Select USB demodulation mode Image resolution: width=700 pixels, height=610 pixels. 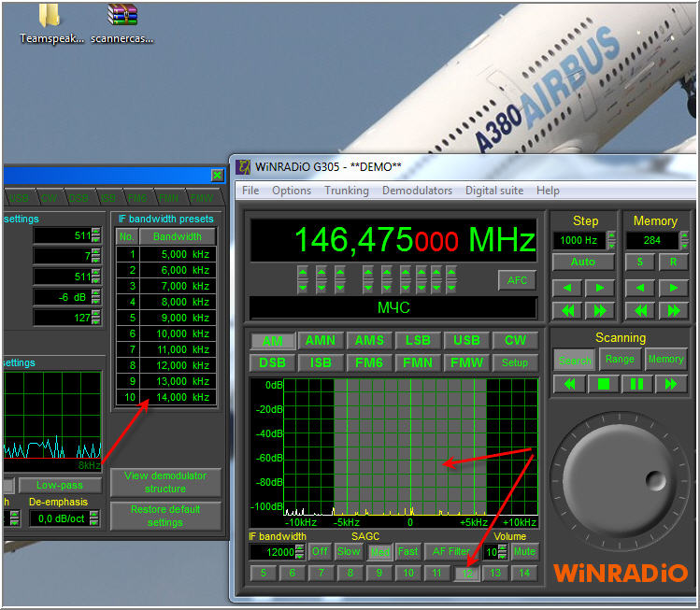[x=466, y=340]
